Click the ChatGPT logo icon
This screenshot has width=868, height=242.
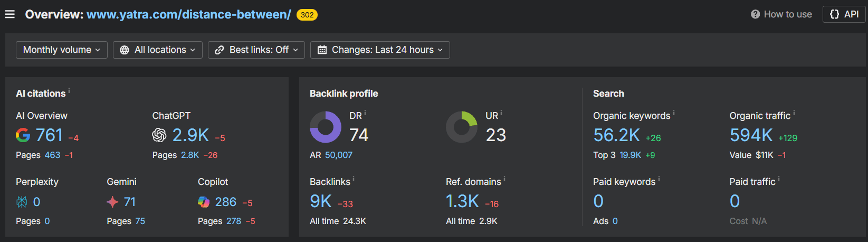click(159, 135)
